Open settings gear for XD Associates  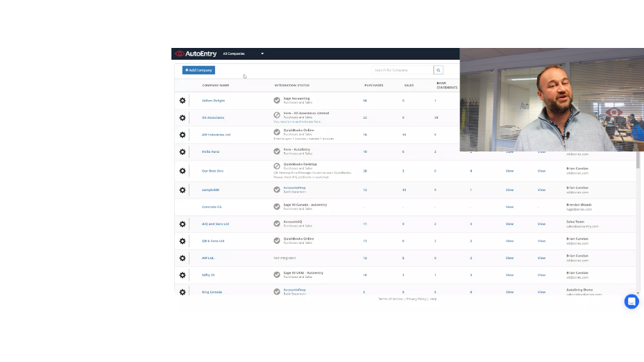(x=183, y=117)
